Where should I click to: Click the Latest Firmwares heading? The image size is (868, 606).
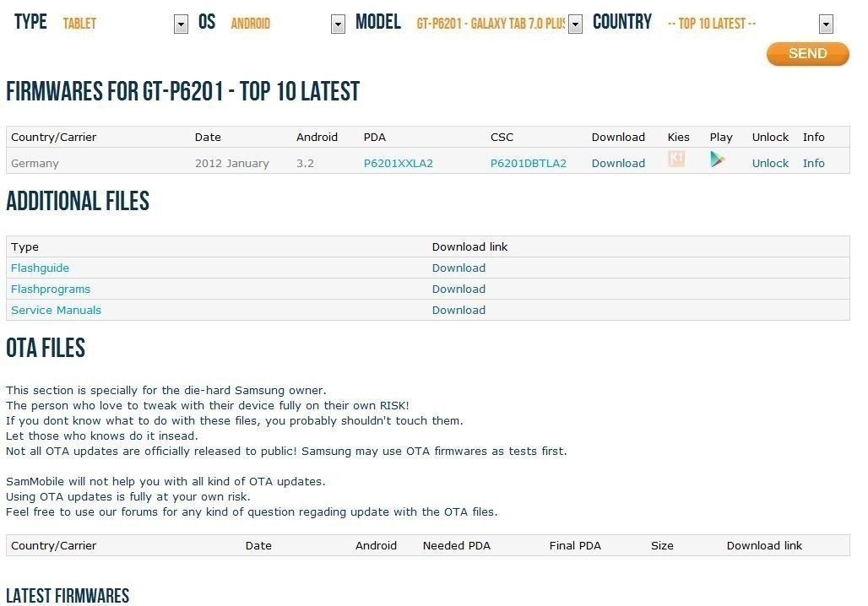point(68,596)
